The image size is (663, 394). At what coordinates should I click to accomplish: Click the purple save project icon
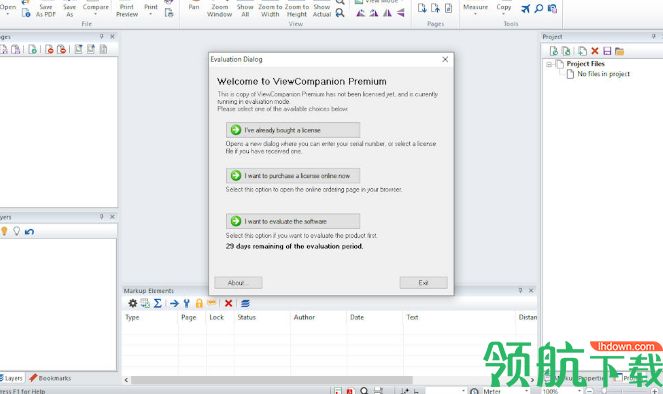pyautogui.click(x=607, y=51)
